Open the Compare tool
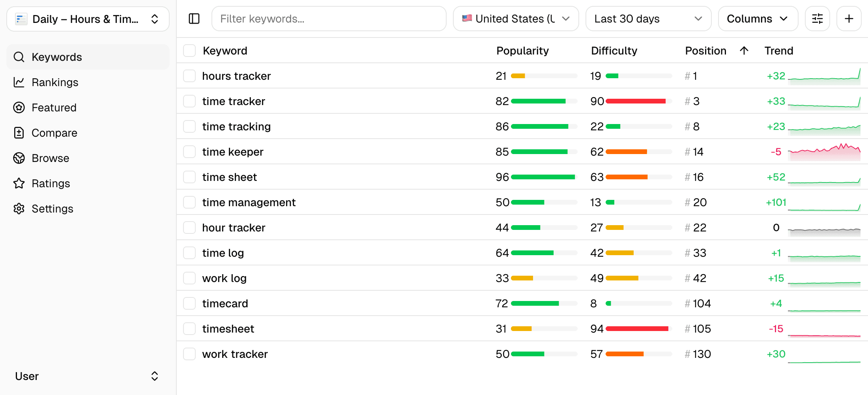868x395 pixels. (x=54, y=133)
